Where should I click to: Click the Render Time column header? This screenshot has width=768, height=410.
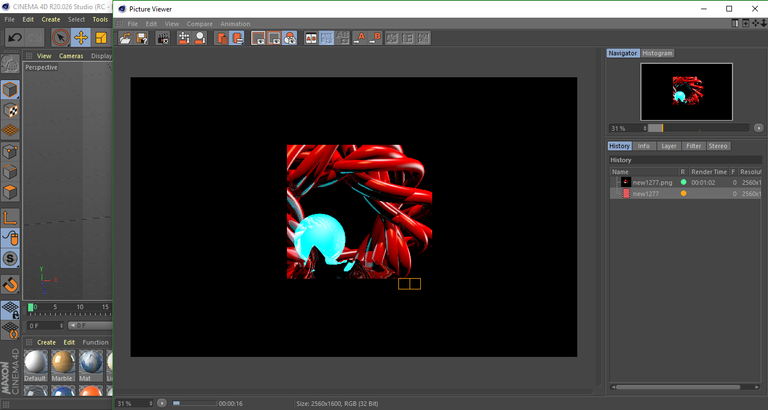click(709, 172)
